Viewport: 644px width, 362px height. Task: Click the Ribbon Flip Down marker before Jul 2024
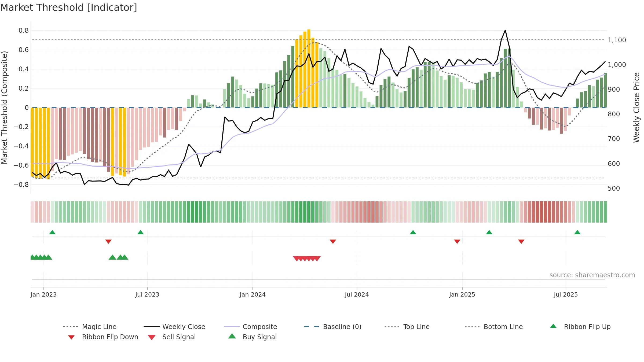click(333, 242)
